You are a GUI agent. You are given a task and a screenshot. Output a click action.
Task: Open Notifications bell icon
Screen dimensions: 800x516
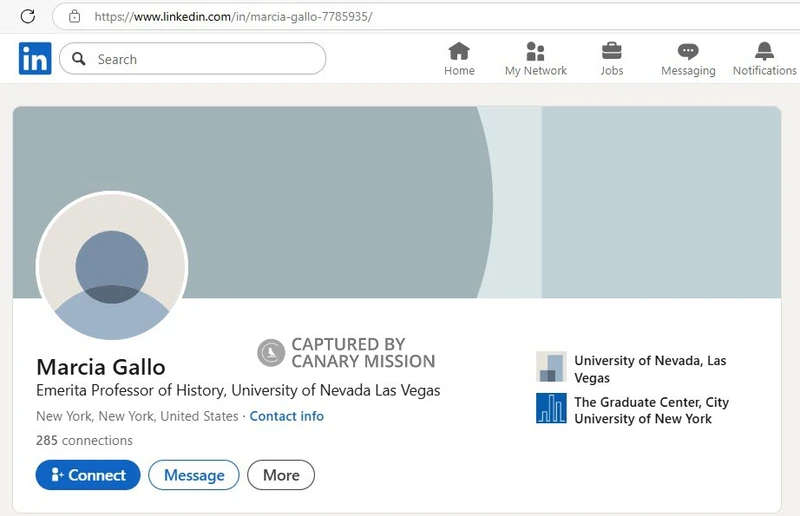[764, 51]
